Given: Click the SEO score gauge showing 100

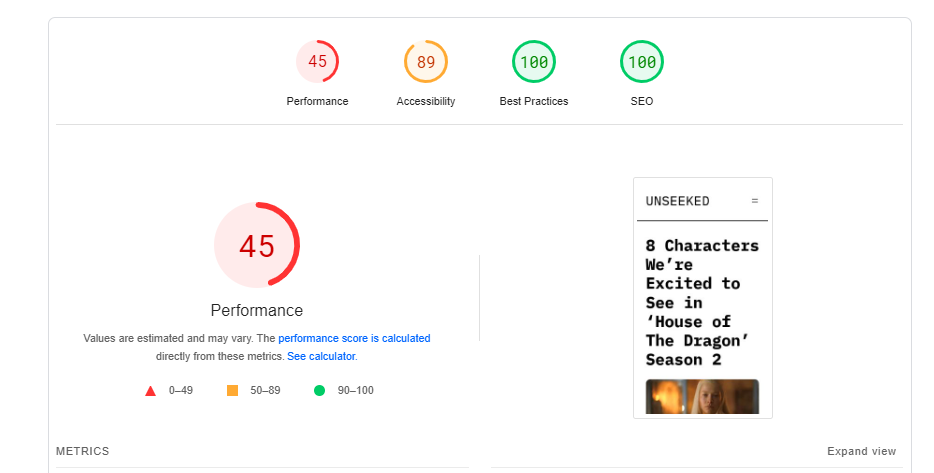Looking at the screenshot, I should [642, 61].
